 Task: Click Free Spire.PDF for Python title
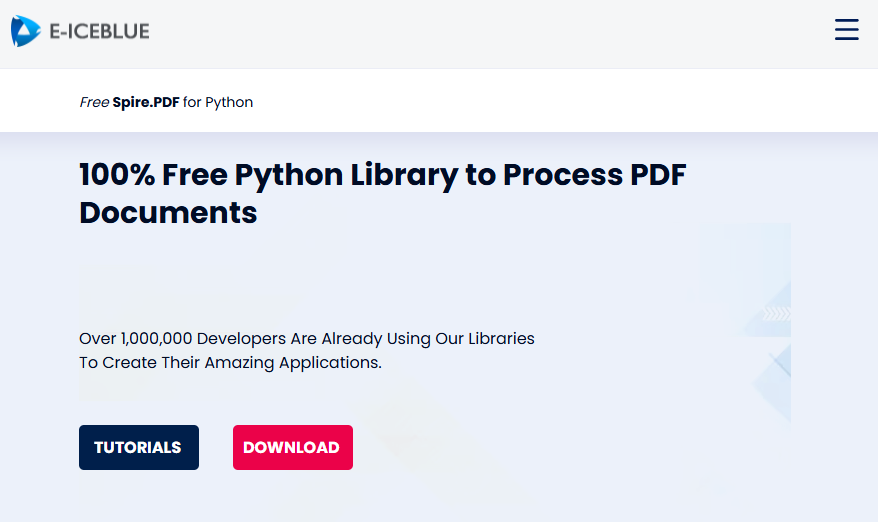click(166, 102)
